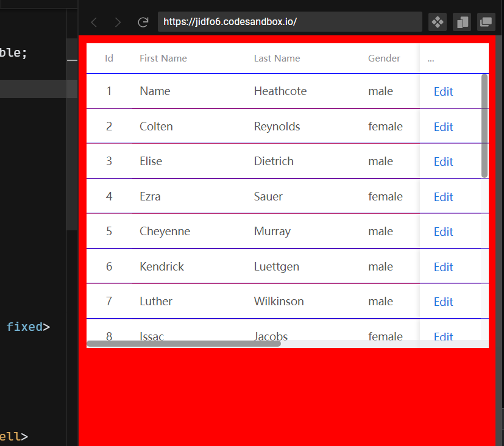
Task: Select the cell 'Kendrick'
Action: pyautogui.click(x=161, y=267)
